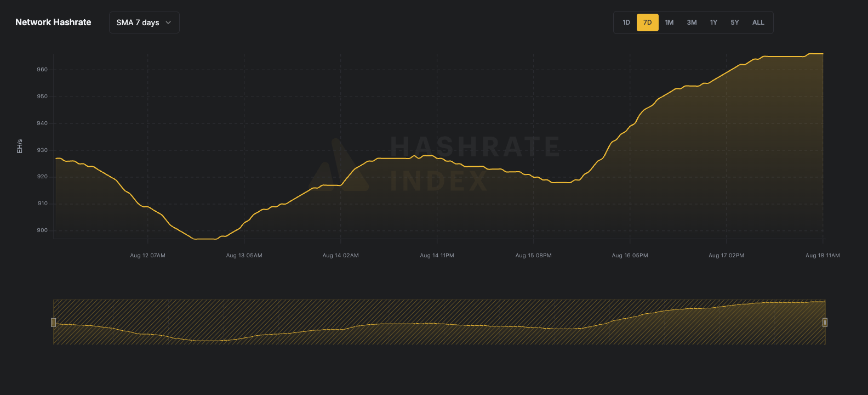The height and width of the screenshot is (395, 868).
Task: Click the left range slider handle
Action: [x=53, y=322]
